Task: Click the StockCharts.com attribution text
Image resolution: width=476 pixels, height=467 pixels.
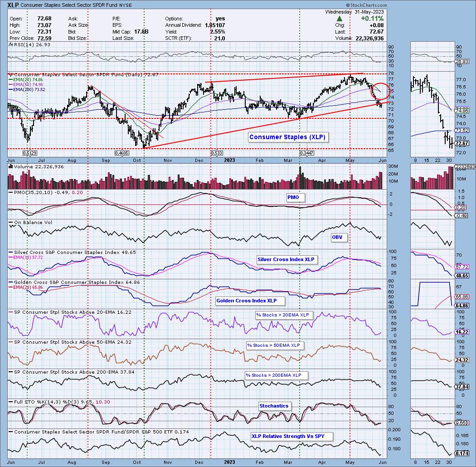Action: pyautogui.click(x=366, y=5)
